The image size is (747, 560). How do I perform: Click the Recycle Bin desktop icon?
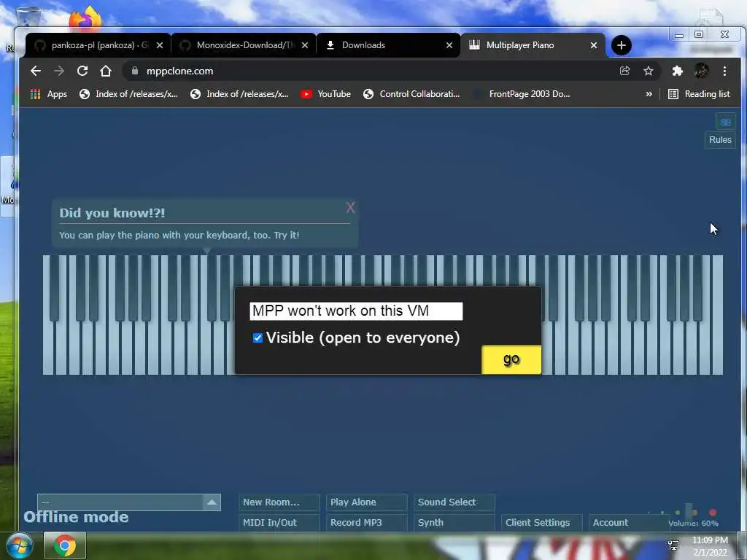(x=28, y=17)
